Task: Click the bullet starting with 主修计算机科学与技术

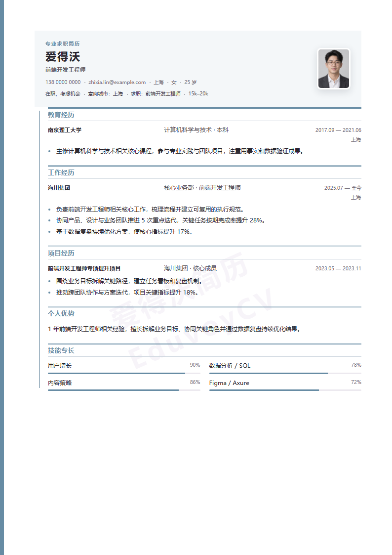Action: click(x=180, y=151)
